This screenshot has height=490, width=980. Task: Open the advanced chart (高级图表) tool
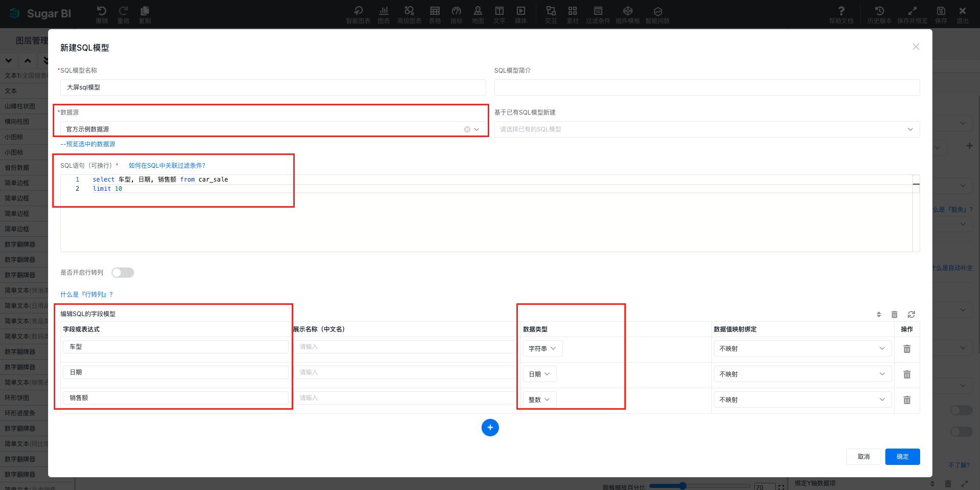click(x=409, y=14)
